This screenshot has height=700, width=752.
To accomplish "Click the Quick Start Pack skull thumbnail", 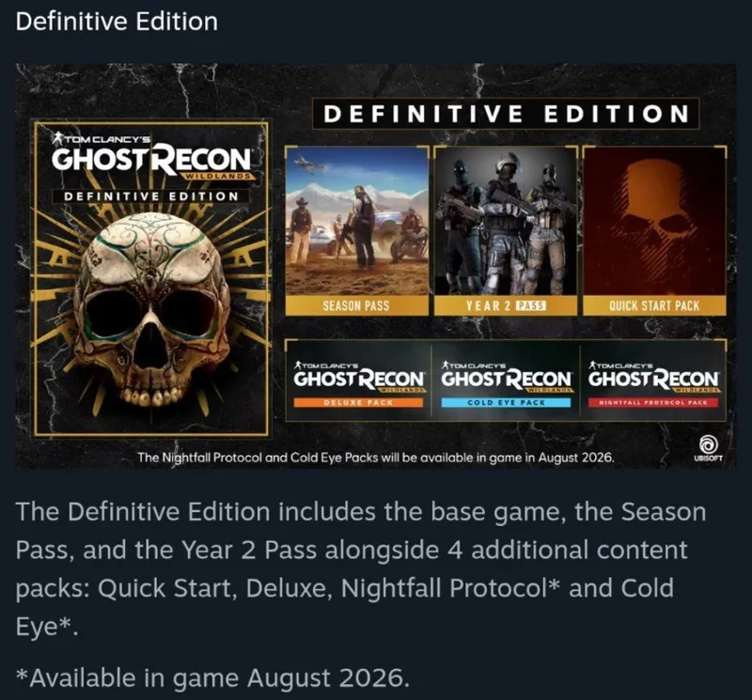I will (654, 221).
